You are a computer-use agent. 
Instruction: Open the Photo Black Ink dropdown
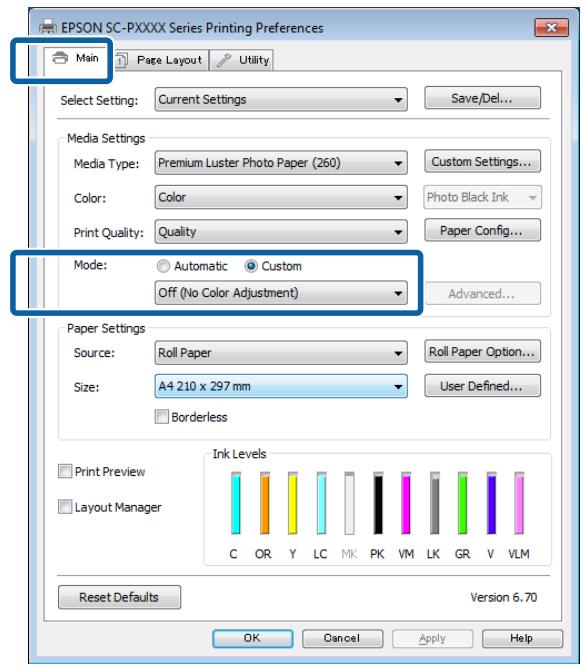tap(482, 197)
